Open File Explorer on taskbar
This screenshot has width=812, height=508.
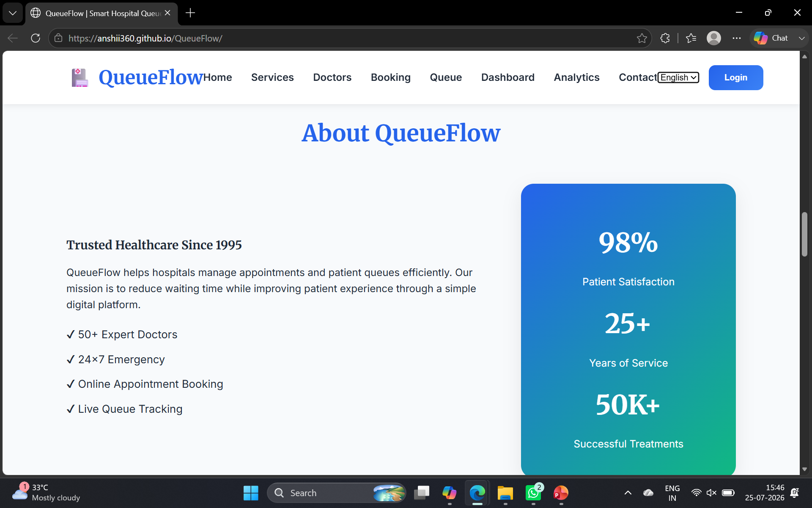tap(505, 493)
